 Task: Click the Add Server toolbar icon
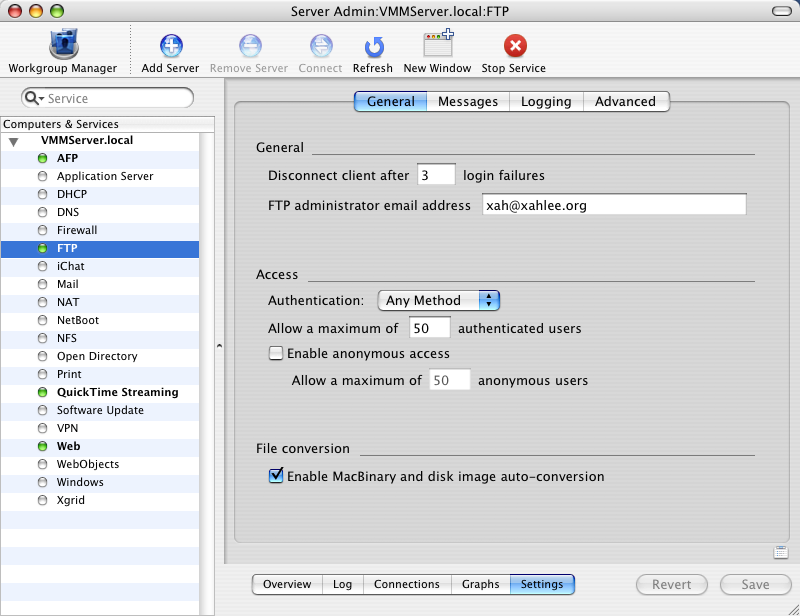pyautogui.click(x=171, y=45)
